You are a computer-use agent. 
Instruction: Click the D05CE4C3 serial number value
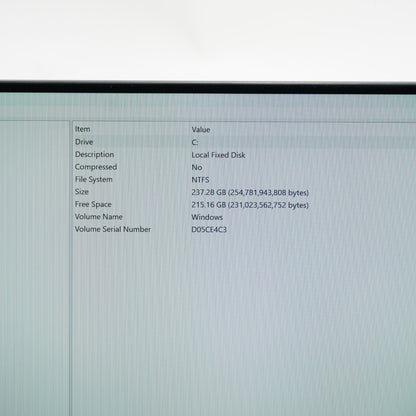(209, 230)
